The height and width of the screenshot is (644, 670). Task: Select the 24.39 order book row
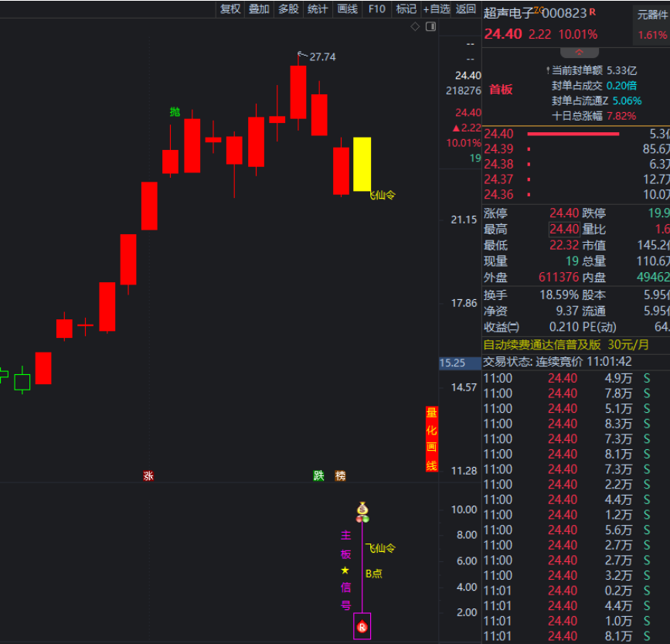576,148
